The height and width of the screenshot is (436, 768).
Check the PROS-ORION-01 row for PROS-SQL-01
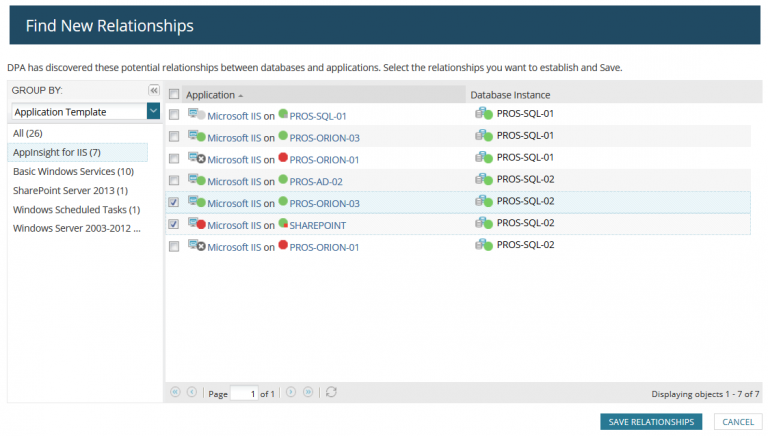coord(174,159)
